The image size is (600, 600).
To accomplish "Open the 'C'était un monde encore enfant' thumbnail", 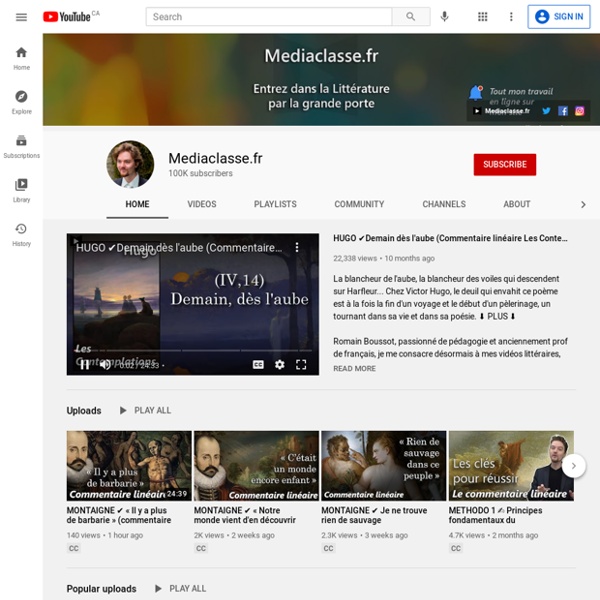I will 256,466.
